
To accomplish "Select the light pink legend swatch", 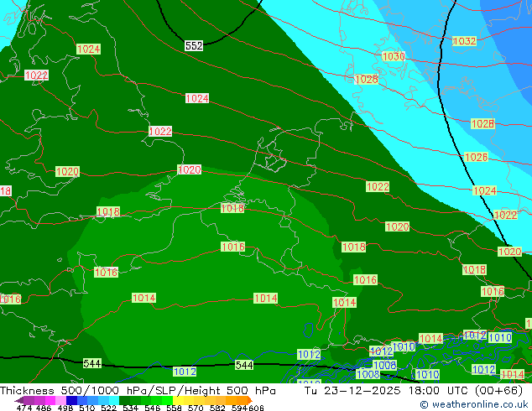I will pos(60,400).
